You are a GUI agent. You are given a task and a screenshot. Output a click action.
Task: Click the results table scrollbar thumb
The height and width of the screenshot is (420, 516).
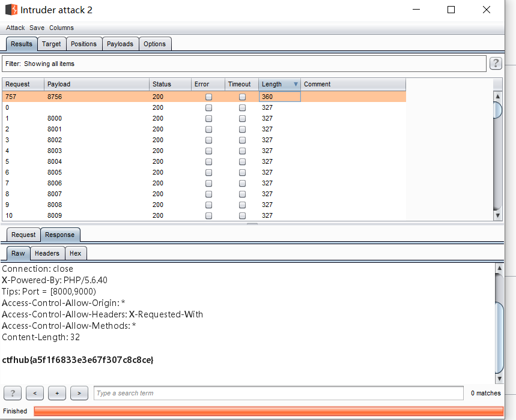[497, 110]
